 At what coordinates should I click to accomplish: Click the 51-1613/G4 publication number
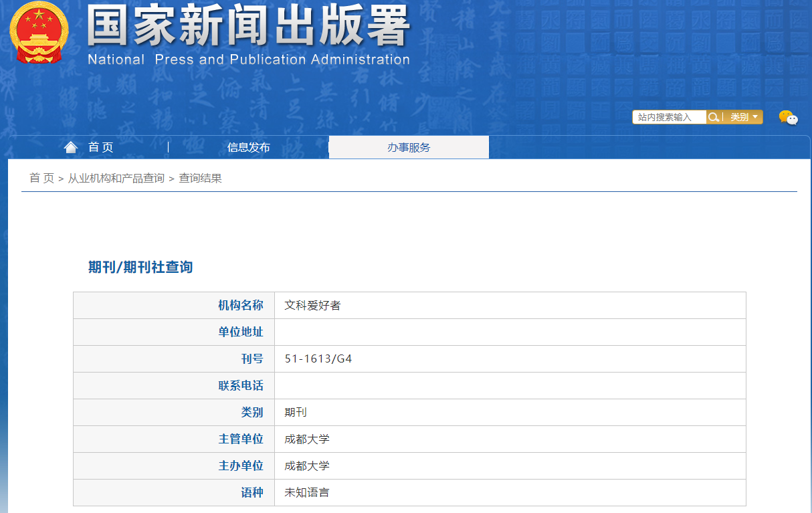[318, 359]
